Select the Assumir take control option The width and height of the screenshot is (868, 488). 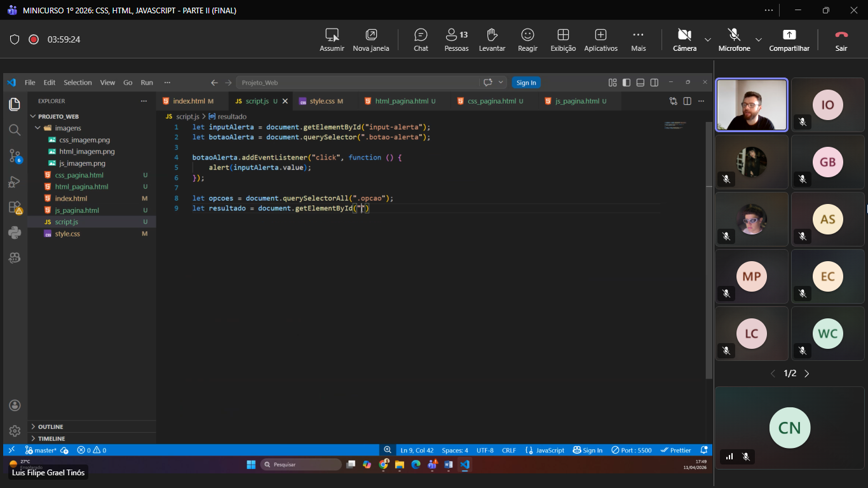tap(332, 39)
